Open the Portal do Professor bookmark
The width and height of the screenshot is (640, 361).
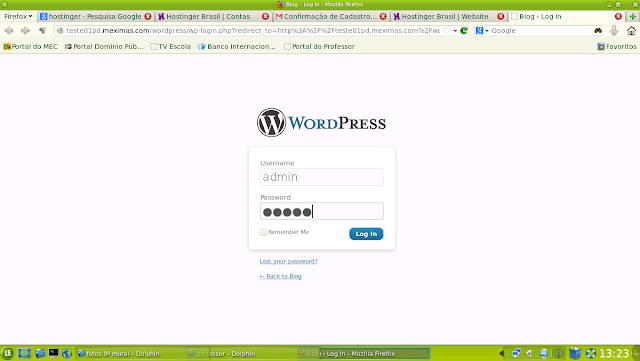[319, 47]
